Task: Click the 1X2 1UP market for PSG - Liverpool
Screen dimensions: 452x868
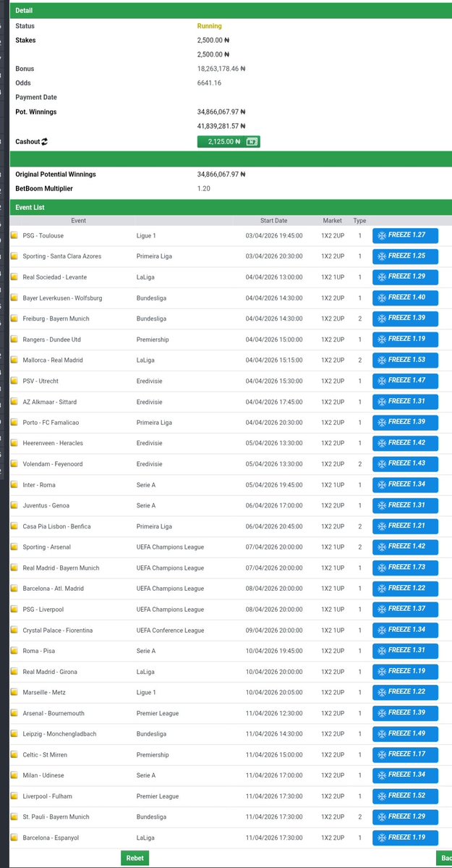Action: tap(333, 610)
